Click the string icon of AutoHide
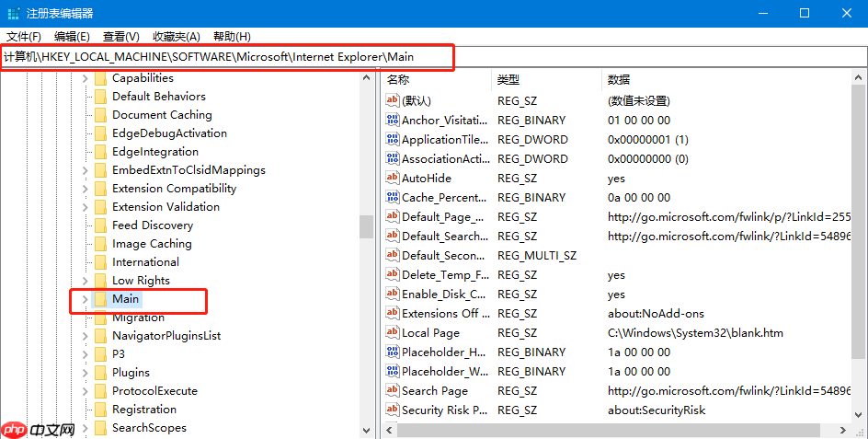 click(x=393, y=178)
